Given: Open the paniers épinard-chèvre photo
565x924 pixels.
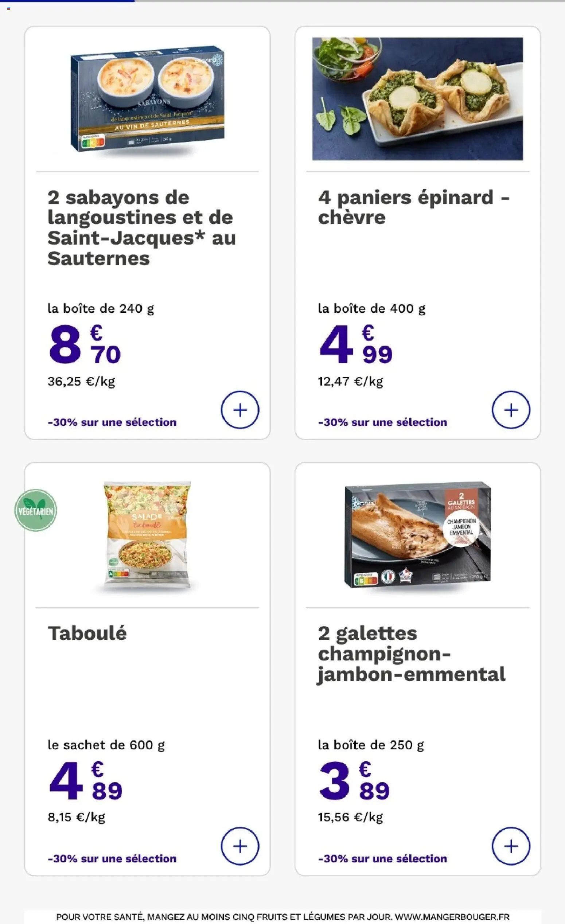Looking at the screenshot, I should point(417,99).
